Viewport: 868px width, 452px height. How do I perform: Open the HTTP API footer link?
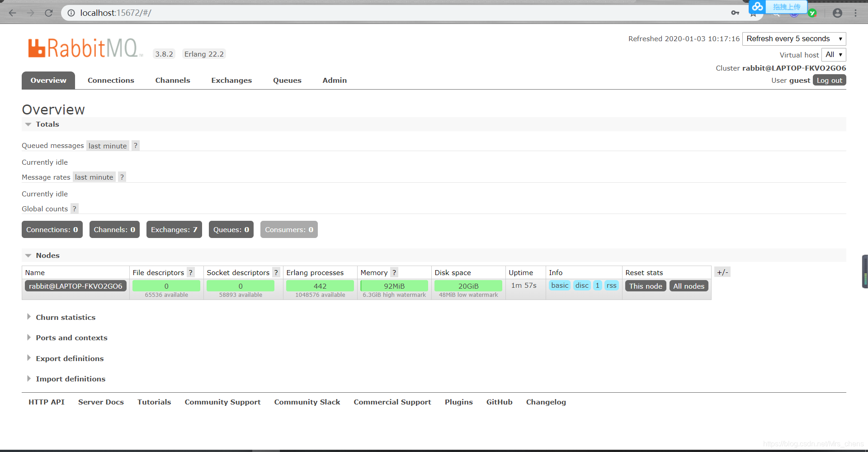click(x=47, y=402)
